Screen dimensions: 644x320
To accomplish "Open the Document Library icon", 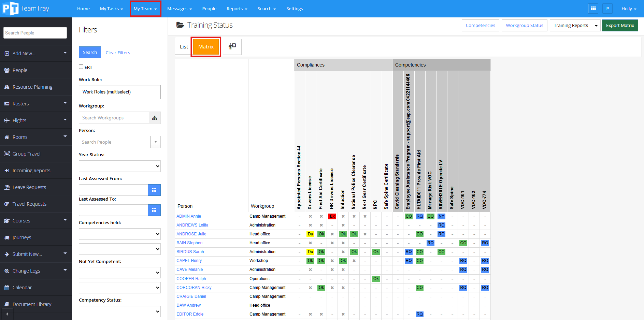I will pyautogui.click(x=7, y=304).
